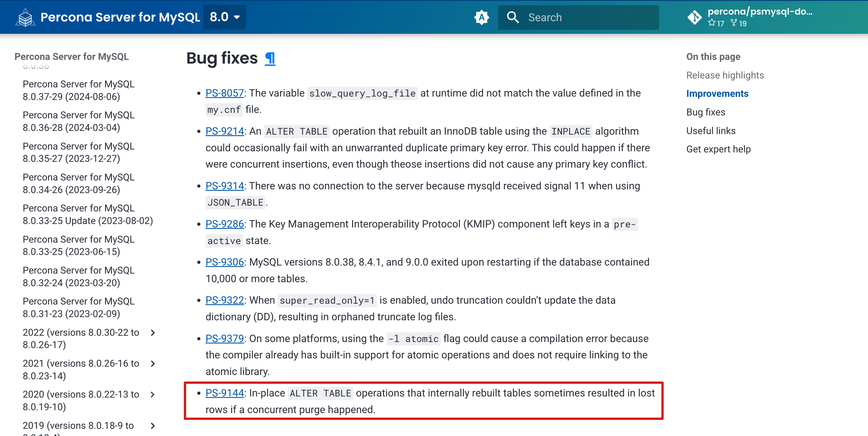Image resolution: width=868 pixels, height=436 pixels.
Task: Go to Improvements in page contents
Action: point(717,94)
